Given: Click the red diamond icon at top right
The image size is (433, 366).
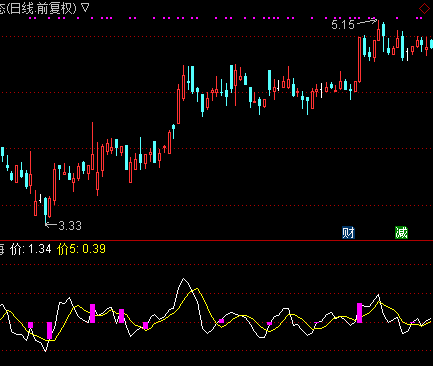Looking at the screenshot, I should pyautogui.click(x=425, y=8).
